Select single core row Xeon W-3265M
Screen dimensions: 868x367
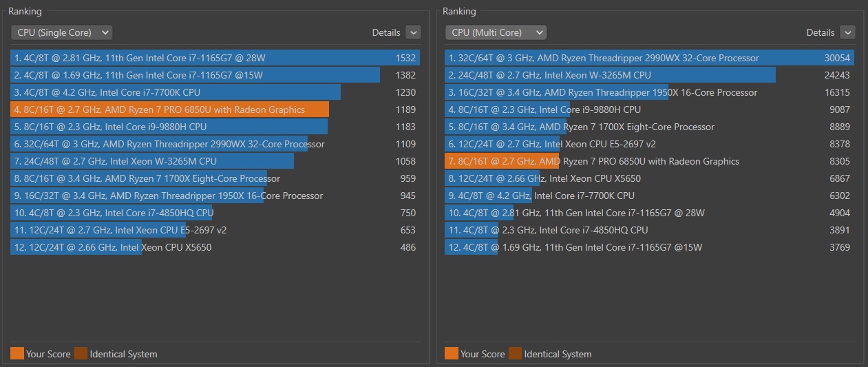coord(215,161)
